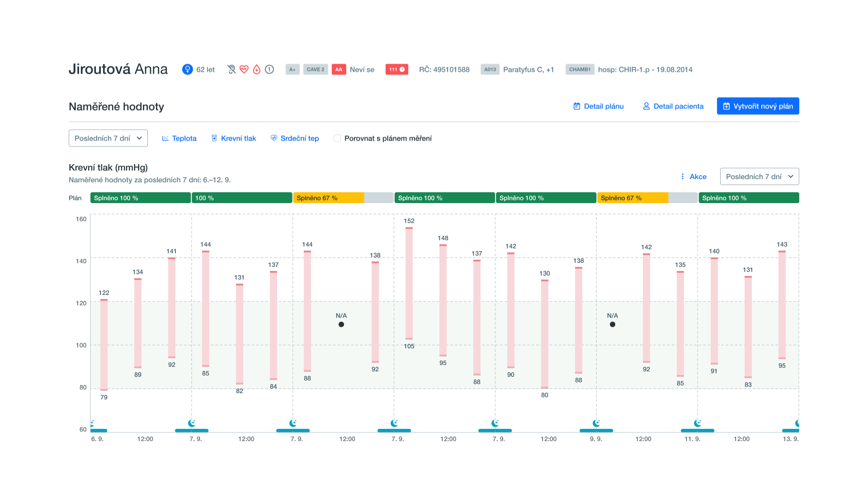
Task: Click the female gender icon
Action: (187, 69)
